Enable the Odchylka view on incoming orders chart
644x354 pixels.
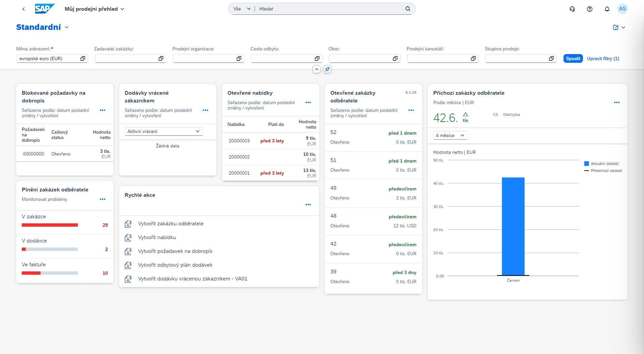511,114
